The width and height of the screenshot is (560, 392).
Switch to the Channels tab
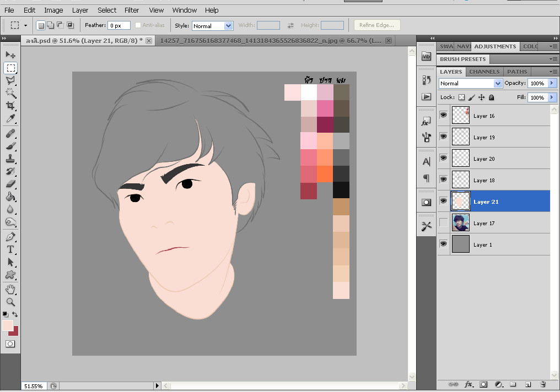point(484,72)
